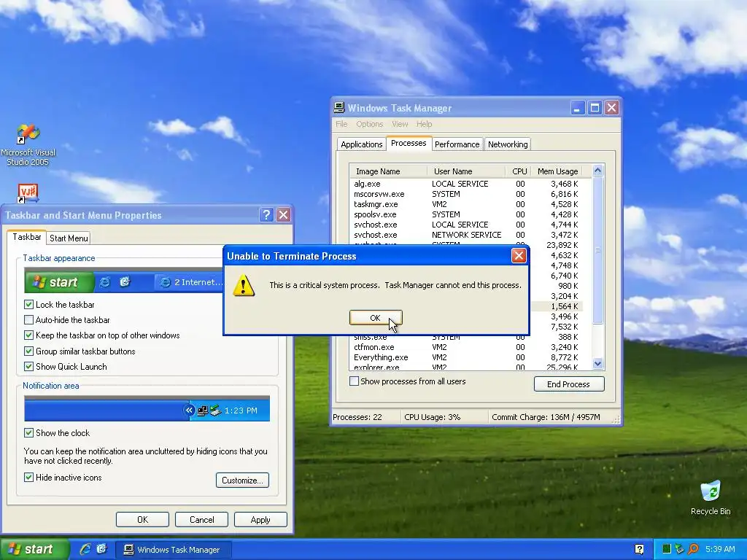Open the VJ# desktop shortcut icon
The image size is (747, 560).
coord(28,193)
